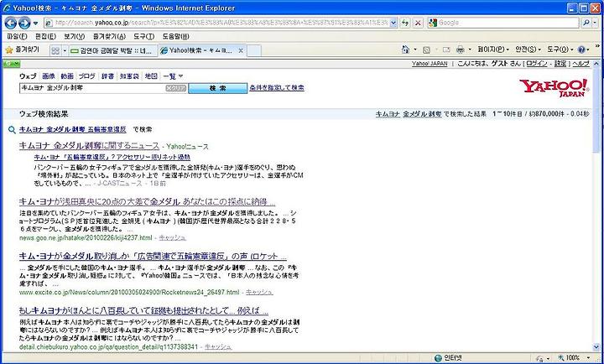Open the ヘルプ link

pos(581,64)
